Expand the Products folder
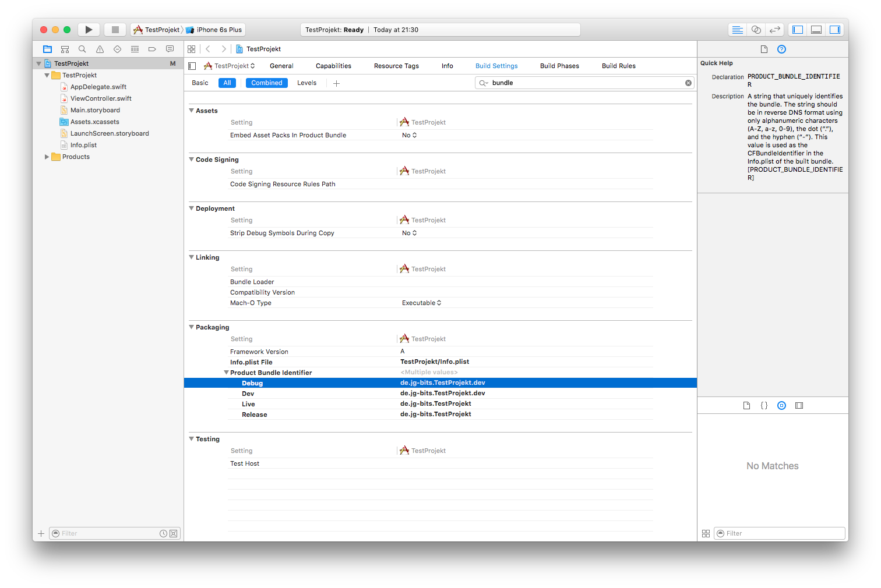Image resolution: width=881 pixels, height=588 pixels. [x=47, y=157]
